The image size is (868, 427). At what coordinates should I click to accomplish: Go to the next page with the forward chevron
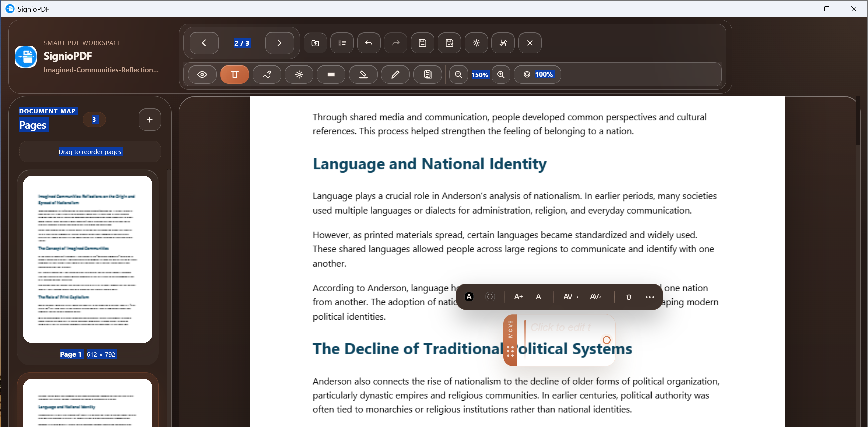(279, 43)
